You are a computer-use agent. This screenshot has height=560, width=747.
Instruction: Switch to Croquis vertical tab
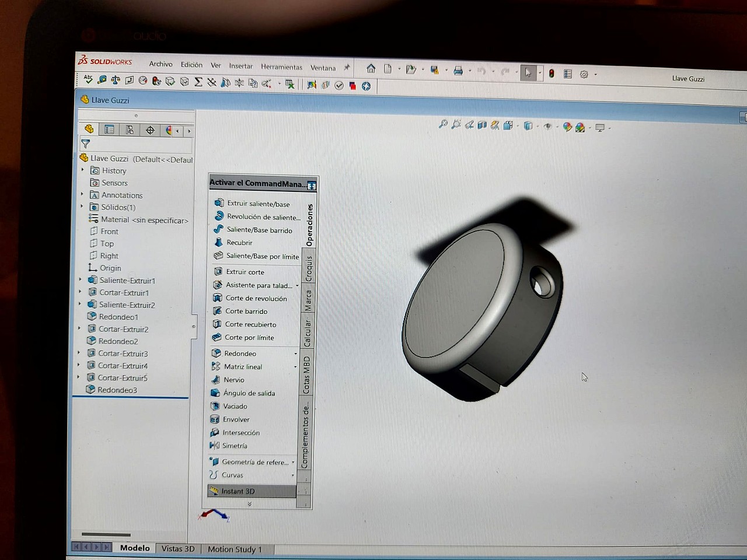pyautogui.click(x=309, y=268)
